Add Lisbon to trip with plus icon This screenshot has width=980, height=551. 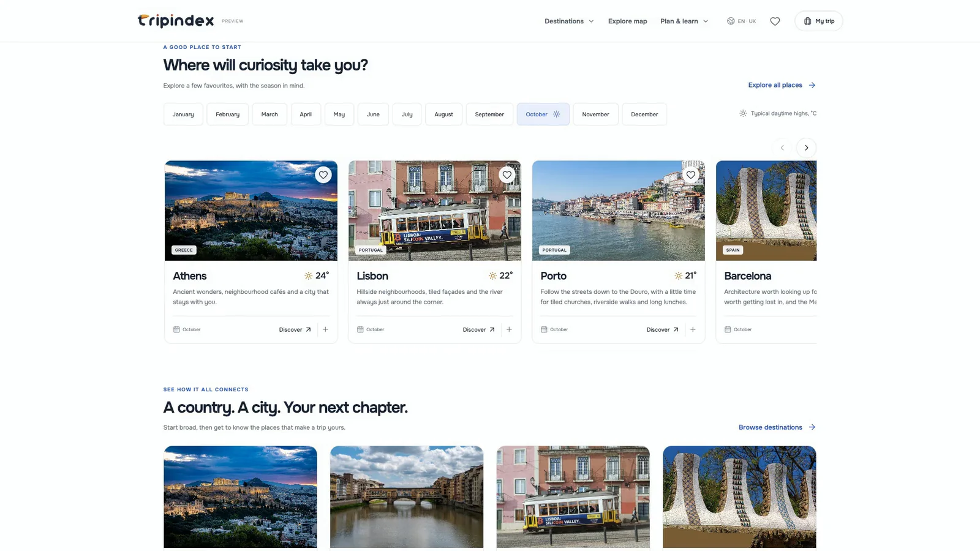pyautogui.click(x=509, y=329)
